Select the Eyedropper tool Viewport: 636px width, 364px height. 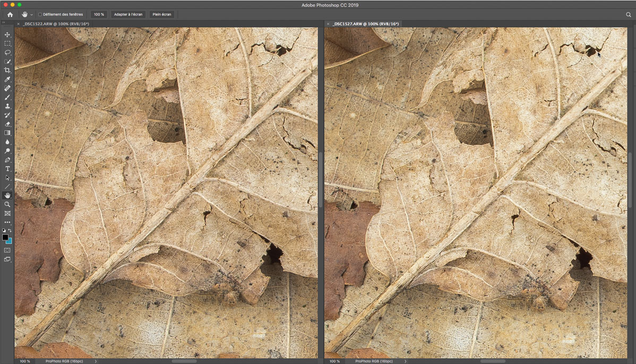pos(7,79)
